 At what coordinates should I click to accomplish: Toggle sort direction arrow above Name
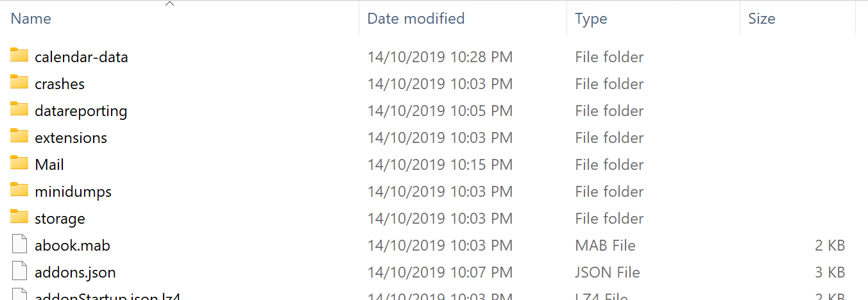(169, 4)
